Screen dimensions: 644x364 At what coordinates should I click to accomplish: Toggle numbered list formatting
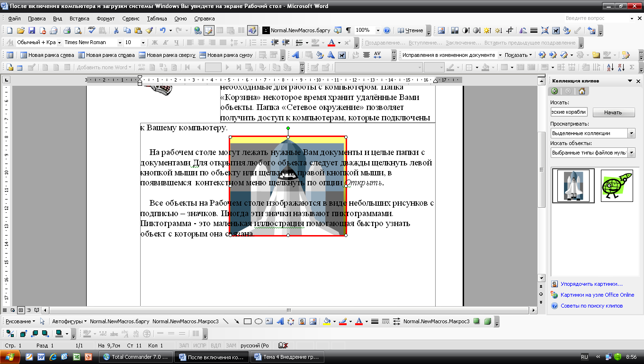[x=252, y=43]
